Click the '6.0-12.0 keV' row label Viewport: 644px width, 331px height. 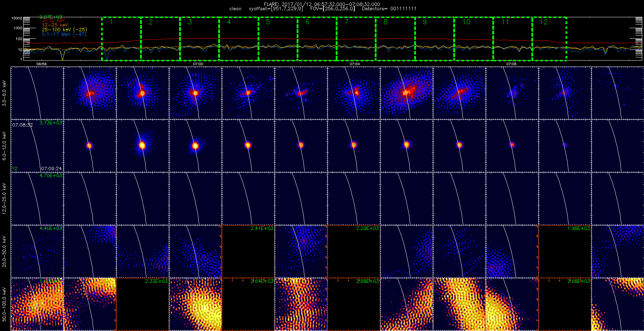pos(4,146)
